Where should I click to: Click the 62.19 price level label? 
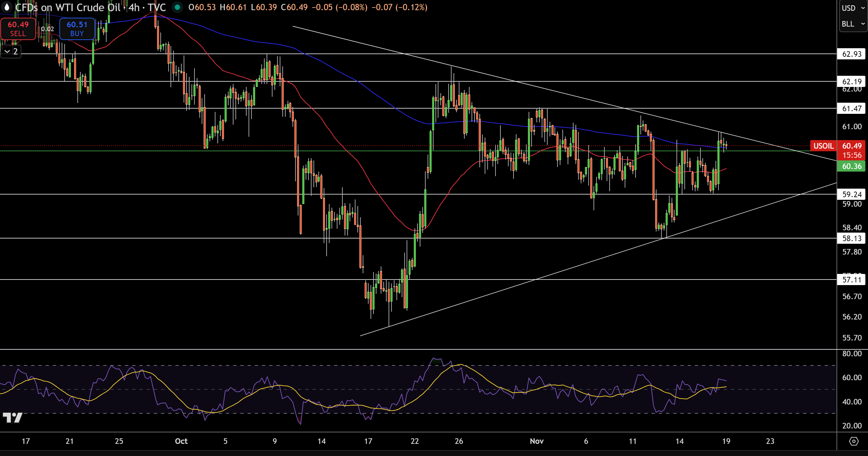(852, 81)
